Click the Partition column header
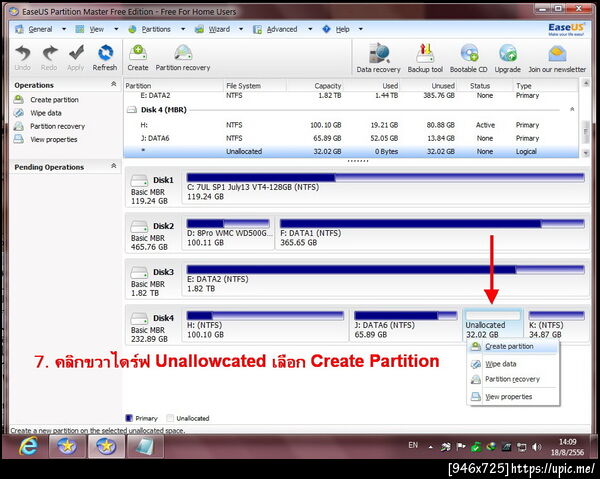The height and width of the screenshot is (479, 600). click(173, 86)
